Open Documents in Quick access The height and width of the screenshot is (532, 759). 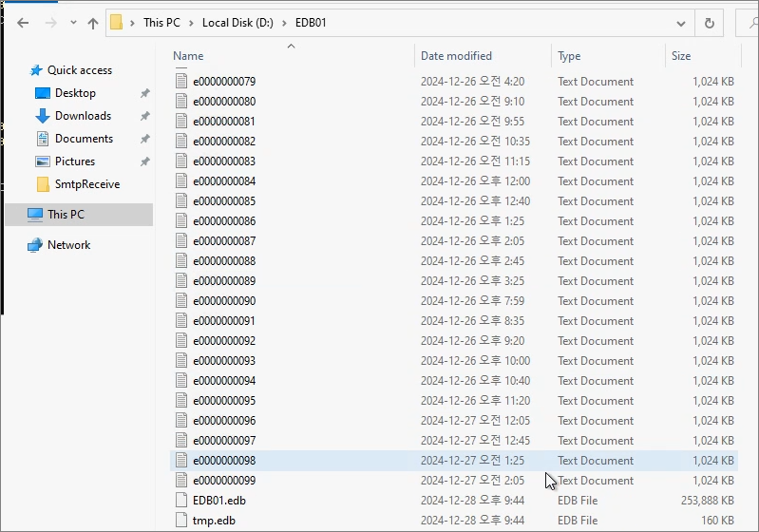point(84,139)
